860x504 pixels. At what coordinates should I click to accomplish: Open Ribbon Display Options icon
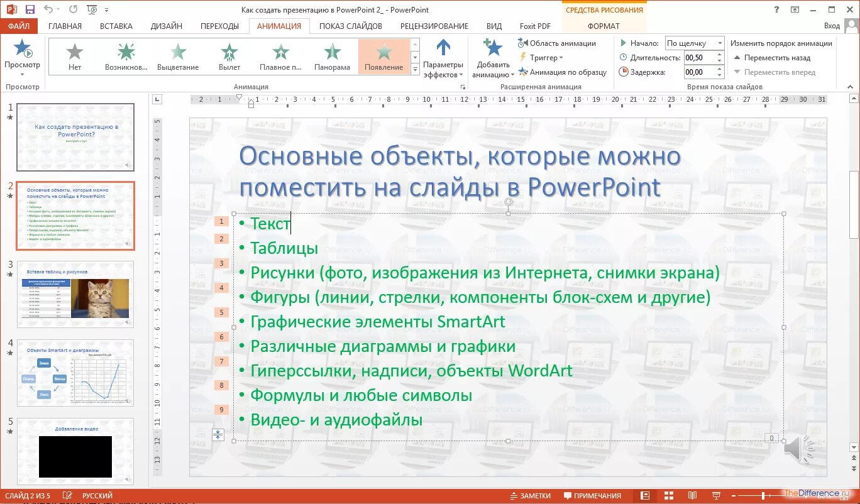(795, 9)
